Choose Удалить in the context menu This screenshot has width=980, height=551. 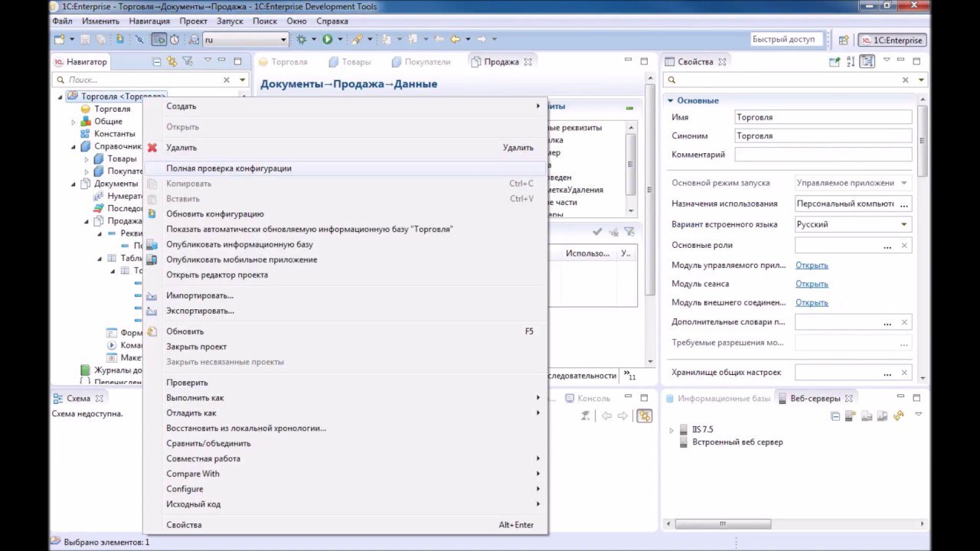coord(345,148)
